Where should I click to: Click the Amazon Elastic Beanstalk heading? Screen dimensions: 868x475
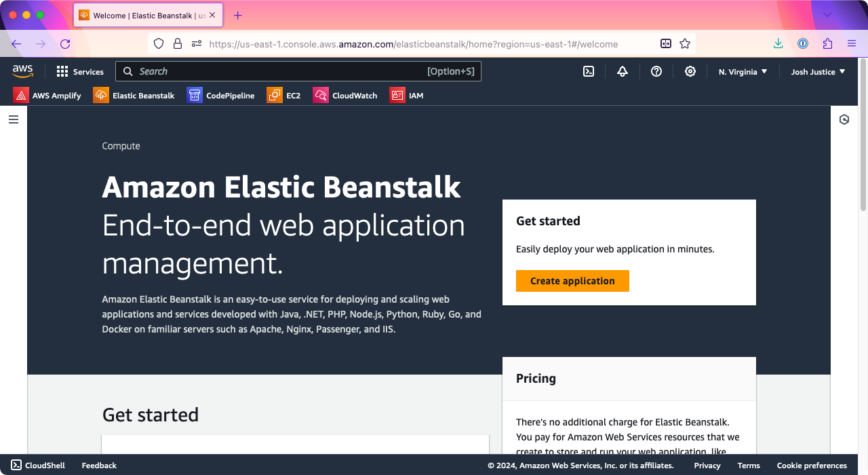point(281,187)
